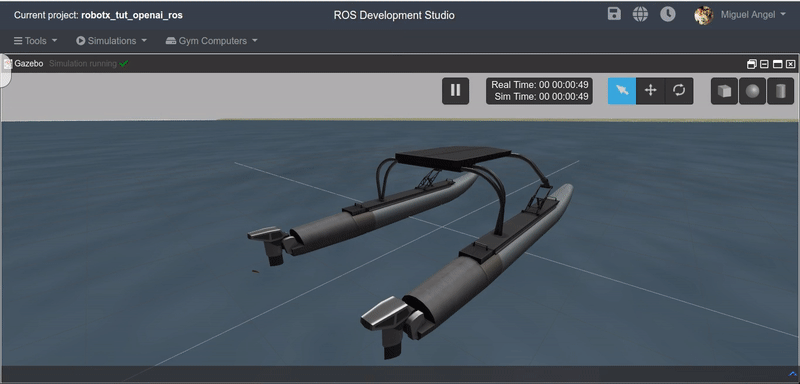Click the globe icon in header
This screenshot has height=384, width=800.
[x=640, y=14]
